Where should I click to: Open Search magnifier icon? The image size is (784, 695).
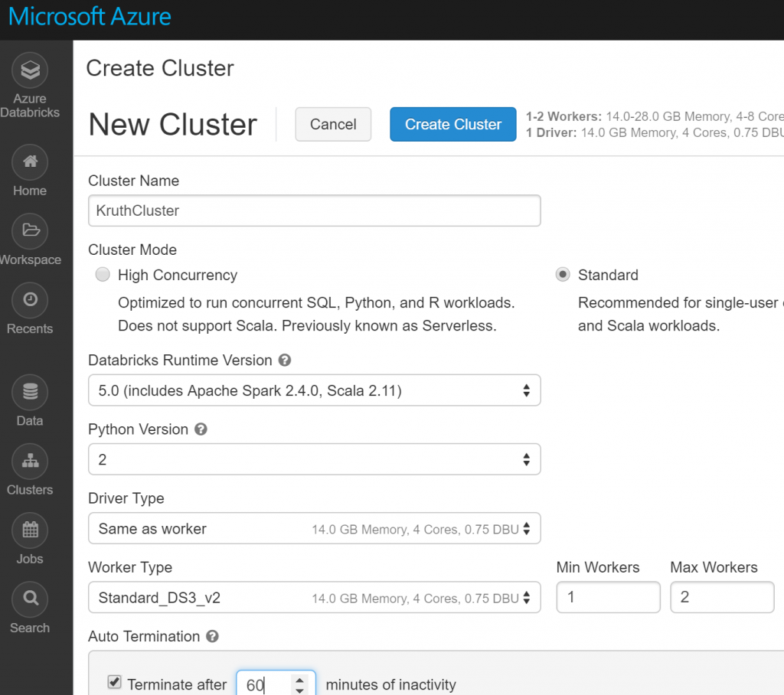[x=30, y=599]
